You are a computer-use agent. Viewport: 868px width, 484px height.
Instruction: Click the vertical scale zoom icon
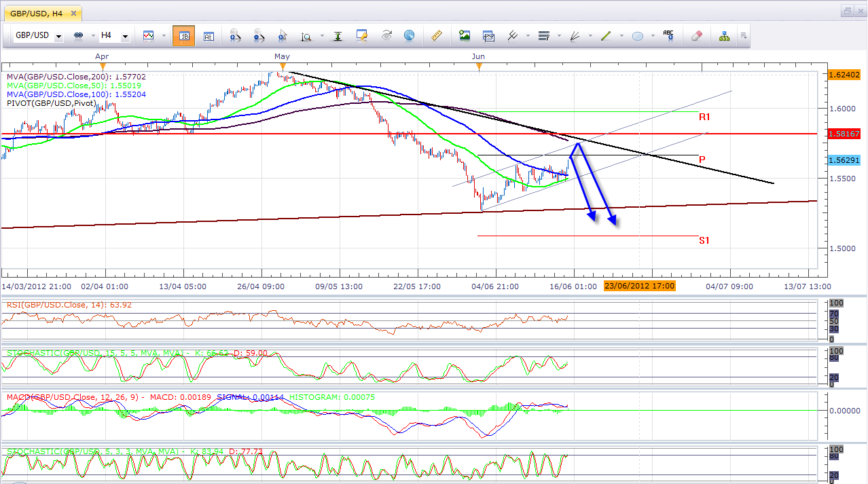(x=306, y=36)
